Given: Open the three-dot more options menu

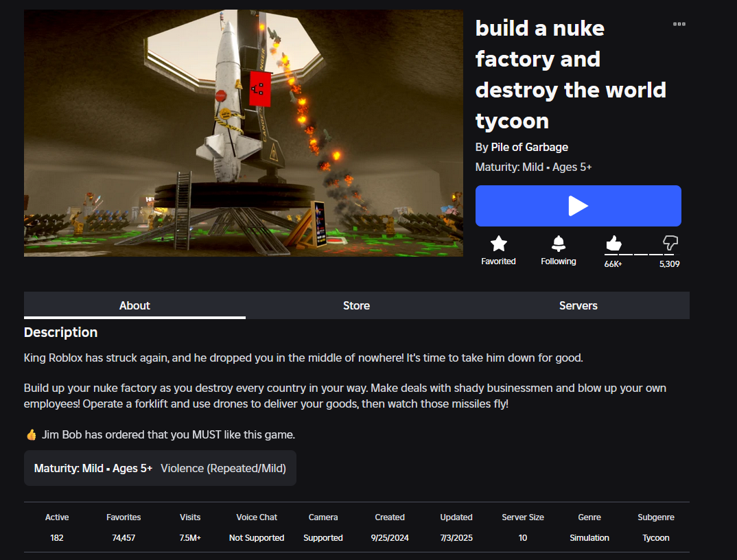Looking at the screenshot, I should pos(679,24).
